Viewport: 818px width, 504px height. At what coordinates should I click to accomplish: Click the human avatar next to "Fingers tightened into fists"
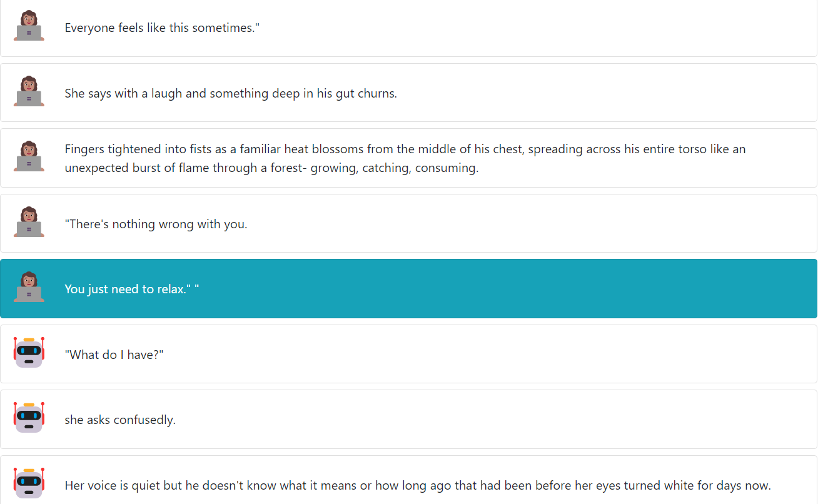(x=29, y=156)
